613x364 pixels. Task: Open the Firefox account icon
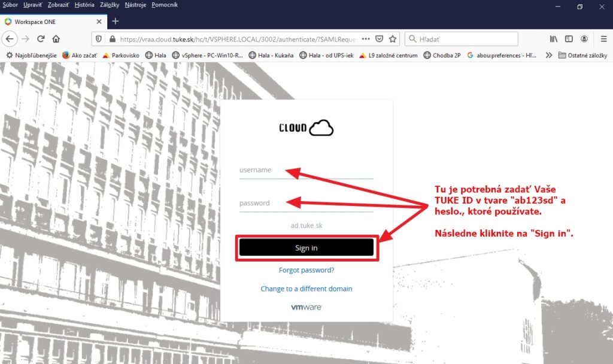[x=584, y=39]
